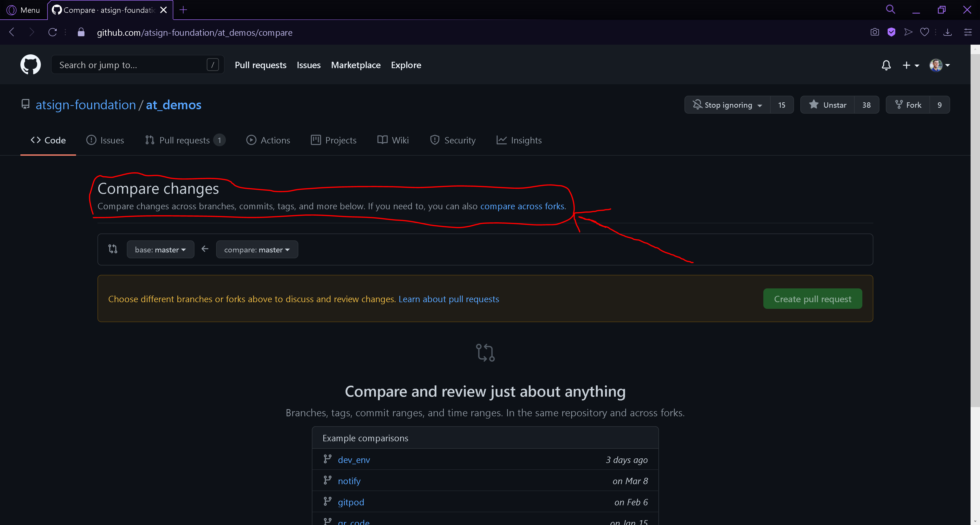Open a new browser tab with plus

183,10
